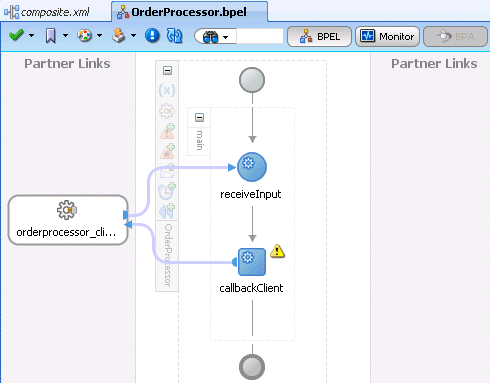The height and width of the screenshot is (383, 490).
Task: Click the left Partner Links heading
Action: pyautogui.click(x=67, y=64)
